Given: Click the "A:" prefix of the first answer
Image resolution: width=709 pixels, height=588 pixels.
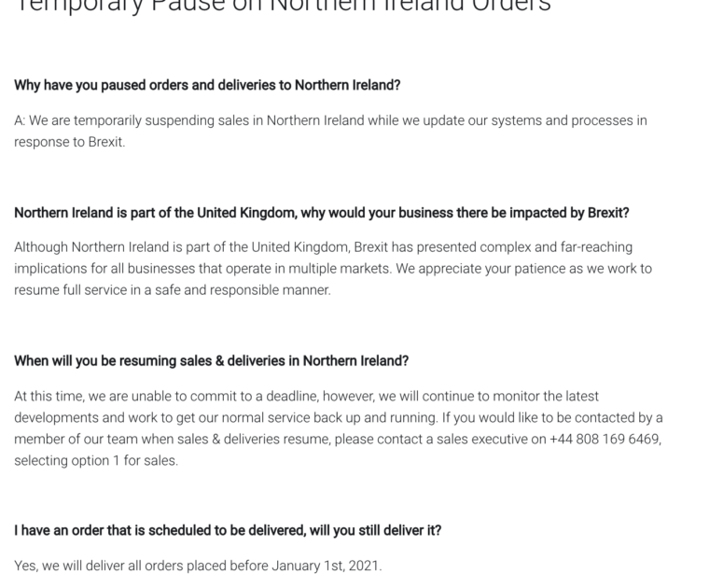Looking at the screenshot, I should tap(20, 120).
